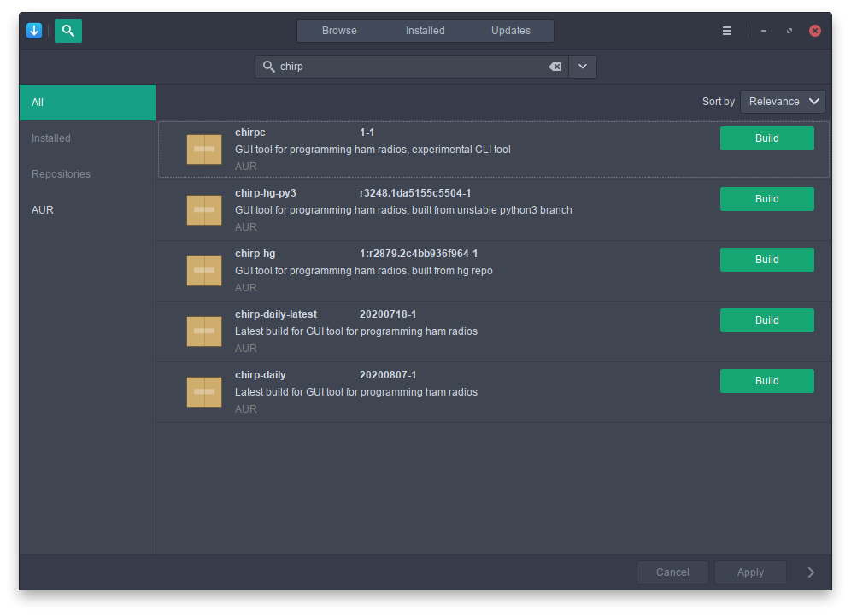Click the chirp-daily package box icon
This screenshot has height=616, width=851.
(x=204, y=392)
